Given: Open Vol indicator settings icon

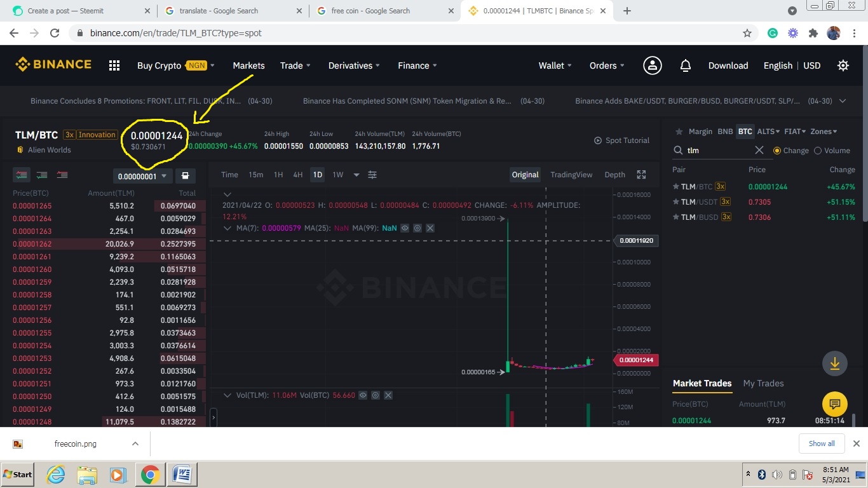Looking at the screenshot, I should tap(376, 395).
